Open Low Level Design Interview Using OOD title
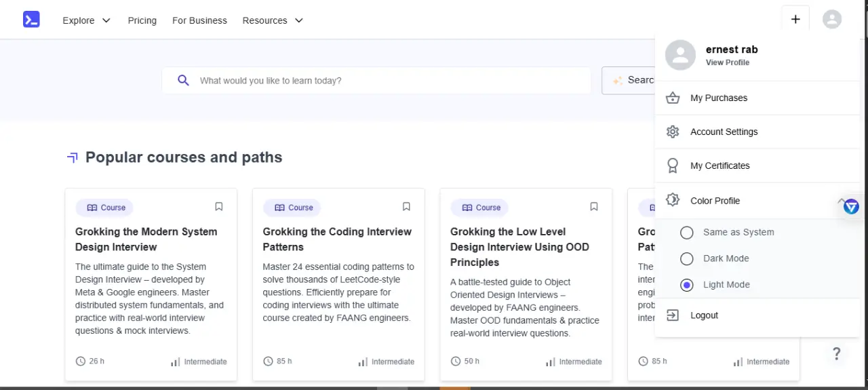The height and width of the screenshot is (390, 868). coord(519,247)
